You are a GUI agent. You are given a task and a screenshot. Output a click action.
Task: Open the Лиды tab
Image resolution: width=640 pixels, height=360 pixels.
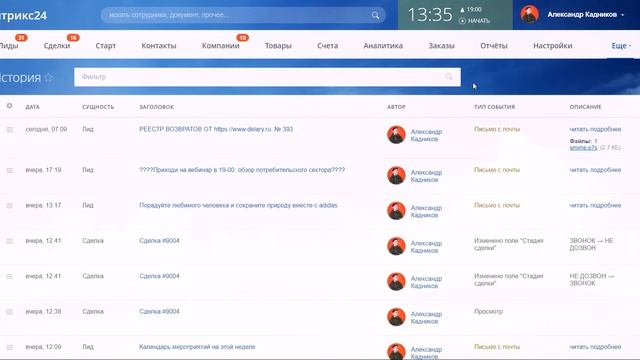[x=9, y=46]
